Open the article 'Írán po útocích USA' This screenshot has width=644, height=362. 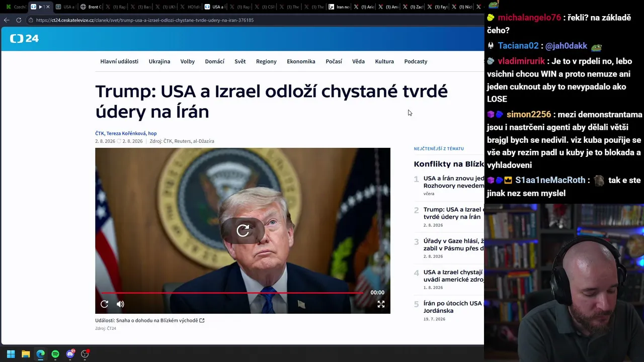pyautogui.click(x=453, y=307)
